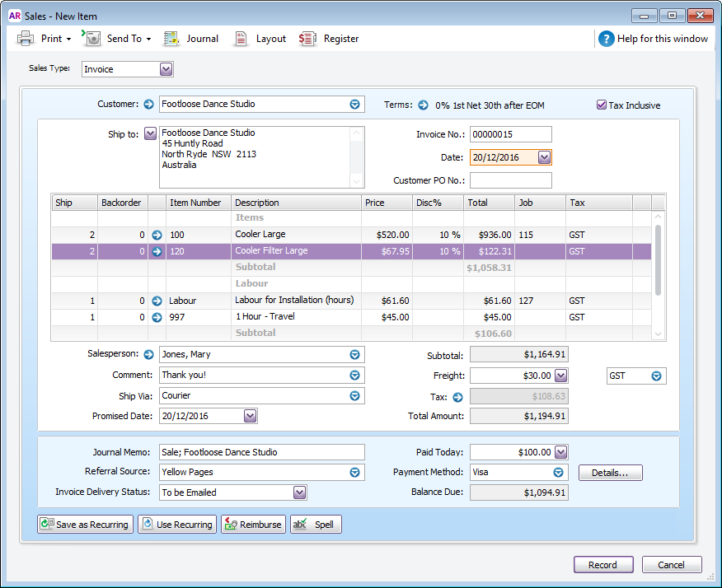The height and width of the screenshot is (588, 722).
Task: Open the Payment Method dropdown
Action: click(x=558, y=473)
